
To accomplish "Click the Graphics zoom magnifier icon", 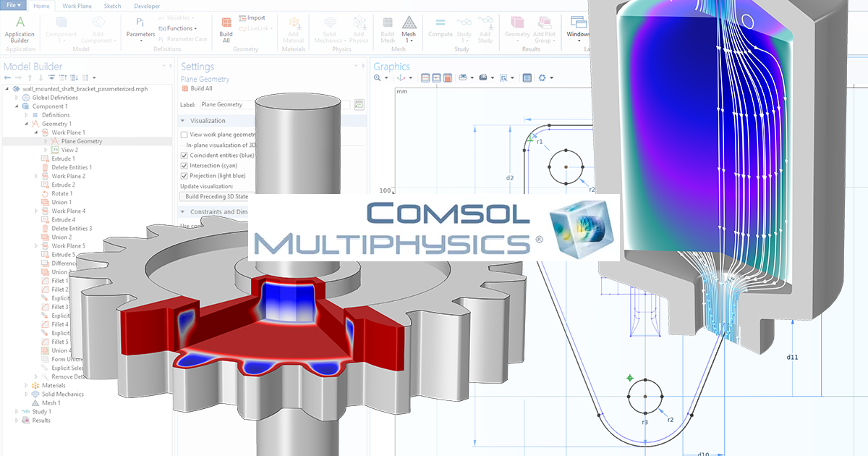I will [378, 77].
